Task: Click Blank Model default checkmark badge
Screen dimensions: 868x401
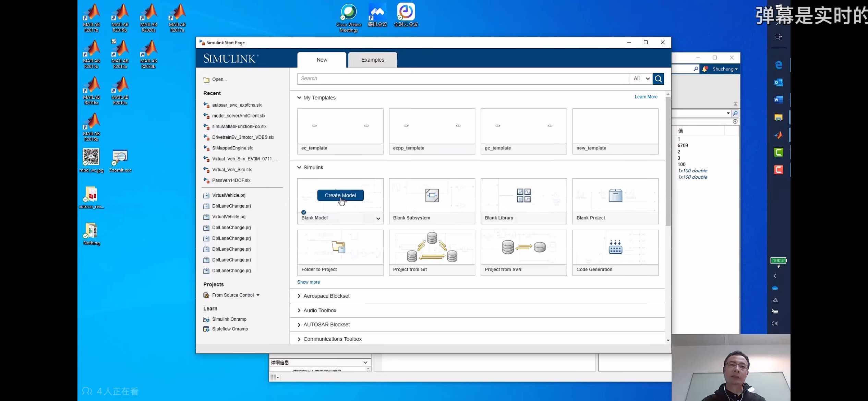Action: pos(303,212)
